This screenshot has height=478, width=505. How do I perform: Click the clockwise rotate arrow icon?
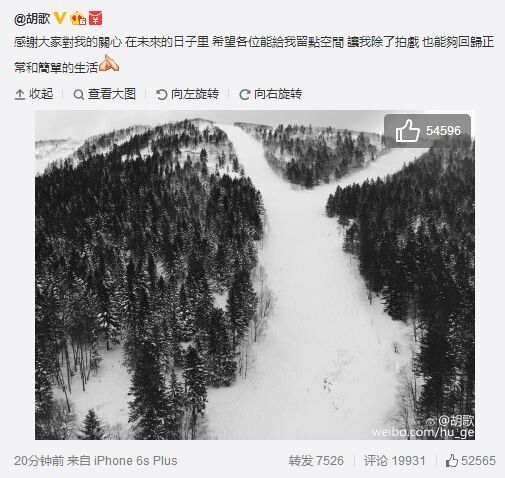tap(244, 95)
